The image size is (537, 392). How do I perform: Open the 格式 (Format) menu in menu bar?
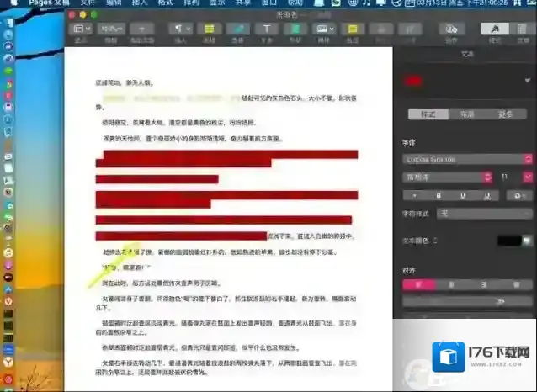coord(166,3)
